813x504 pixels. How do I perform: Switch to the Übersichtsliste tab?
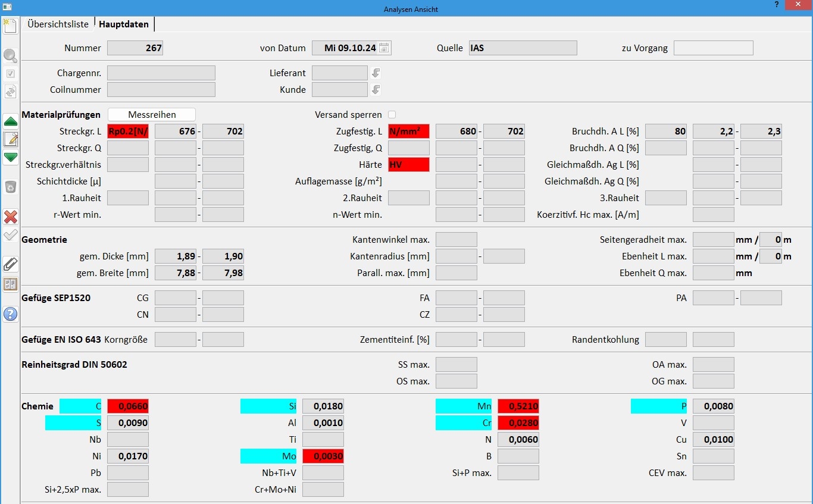point(58,24)
